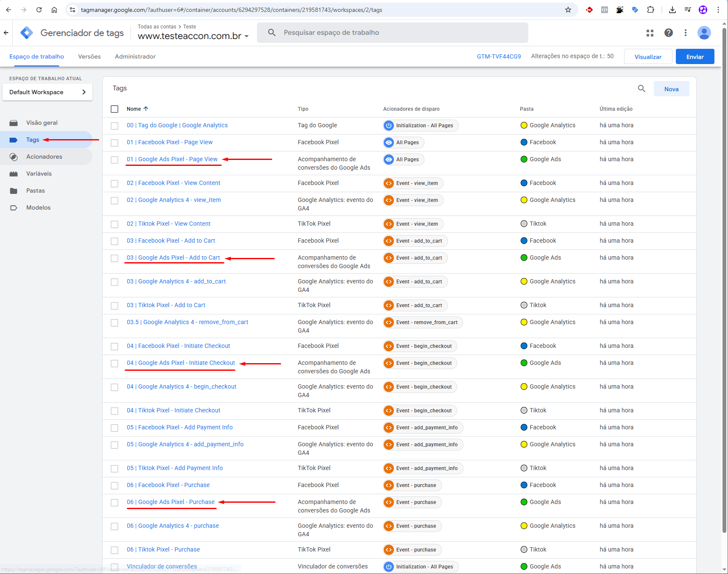
Task: Switch to the Administrador tab
Action: pyautogui.click(x=135, y=56)
